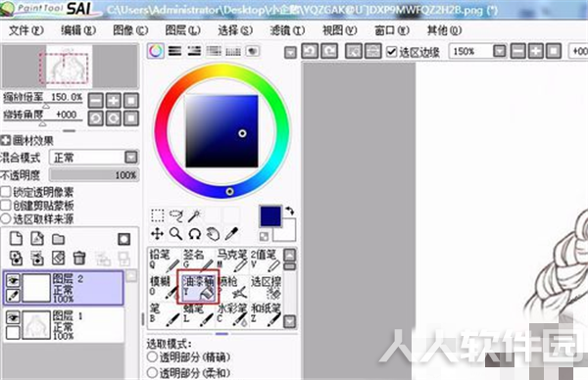Enable 创建剪贴蒙板 clipping mask checkbox

tap(6, 205)
